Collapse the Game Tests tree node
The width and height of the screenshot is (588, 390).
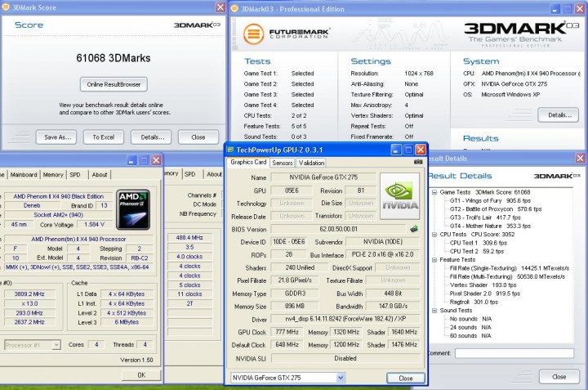[x=434, y=192]
